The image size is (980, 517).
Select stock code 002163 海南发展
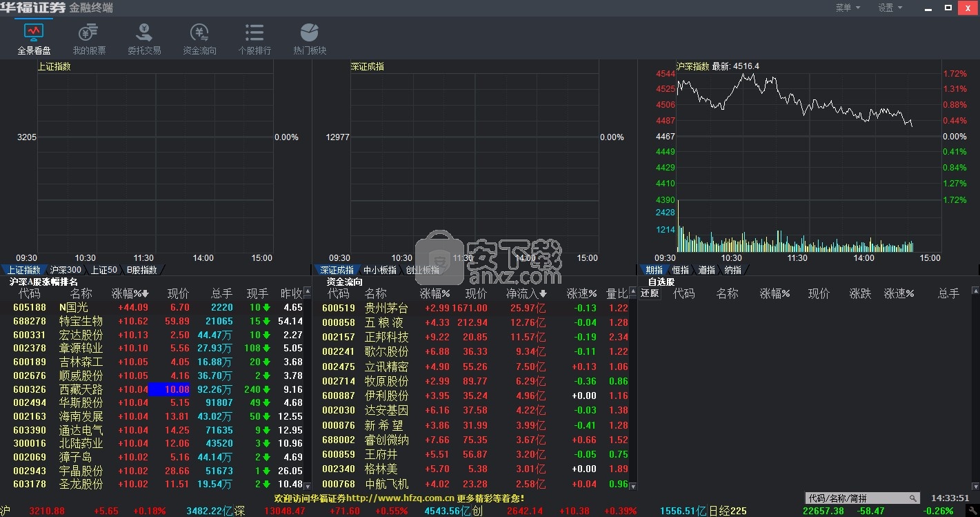[x=30, y=416]
